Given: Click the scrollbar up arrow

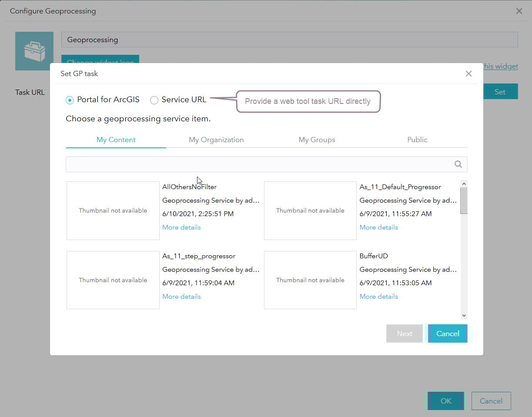Looking at the screenshot, I should point(464,183).
